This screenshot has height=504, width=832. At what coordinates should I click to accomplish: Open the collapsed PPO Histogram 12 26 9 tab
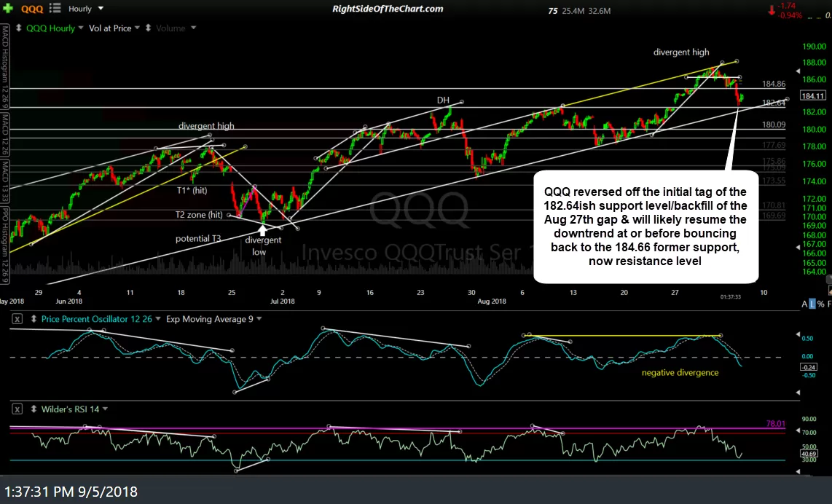click(x=5, y=245)
